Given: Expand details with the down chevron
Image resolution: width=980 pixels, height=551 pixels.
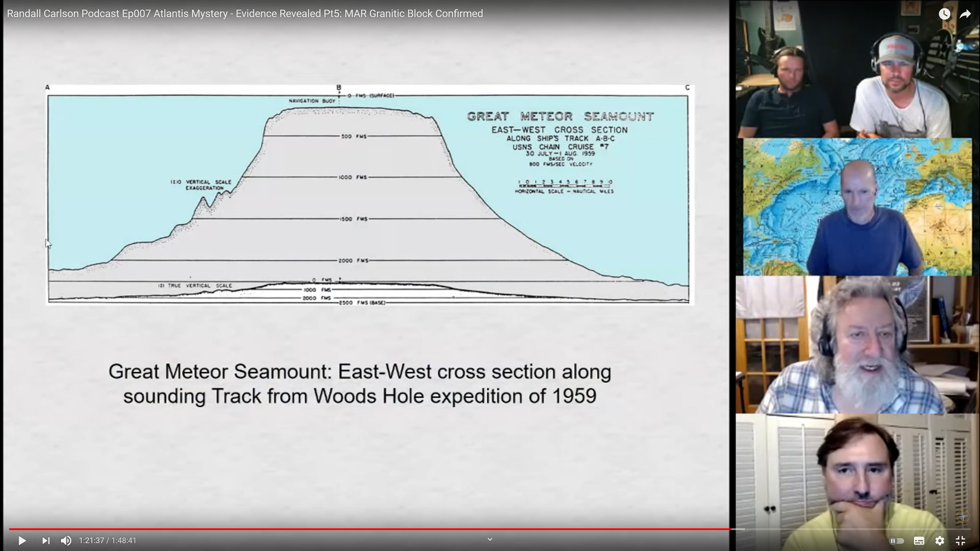Looking at the screenshot, I should pos(490,539).
